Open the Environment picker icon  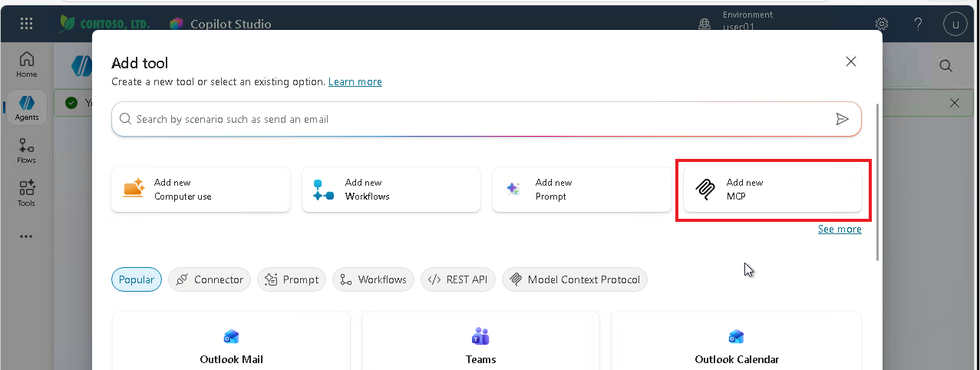[704, 25]
